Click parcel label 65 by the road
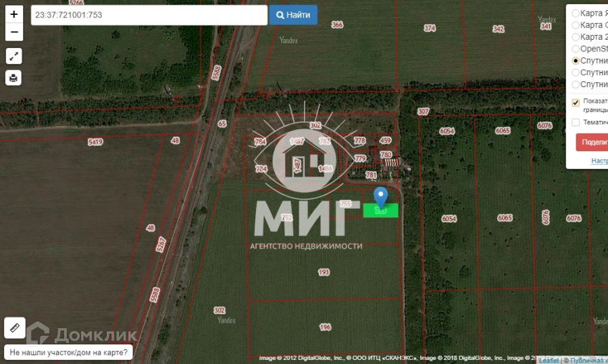The height and width of the screenshot is (364, 608). pos(222,124)
